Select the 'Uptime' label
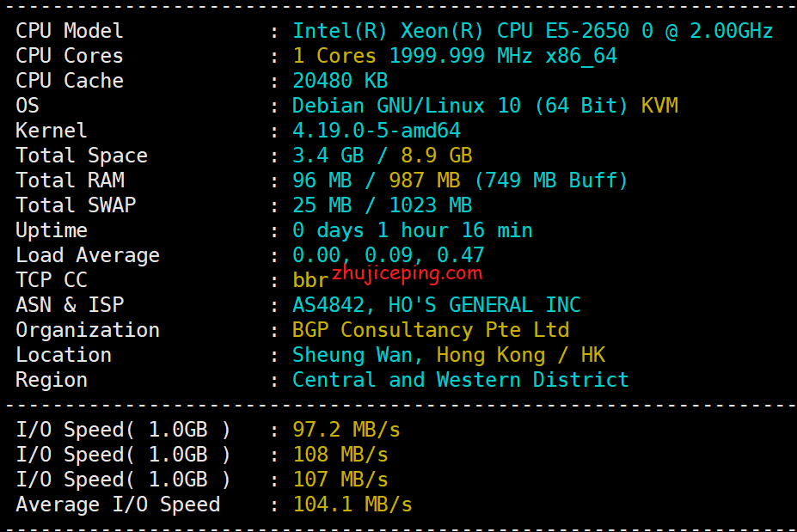Image resolution: width=797 pixels, height=532 pixels. [52, 230]
